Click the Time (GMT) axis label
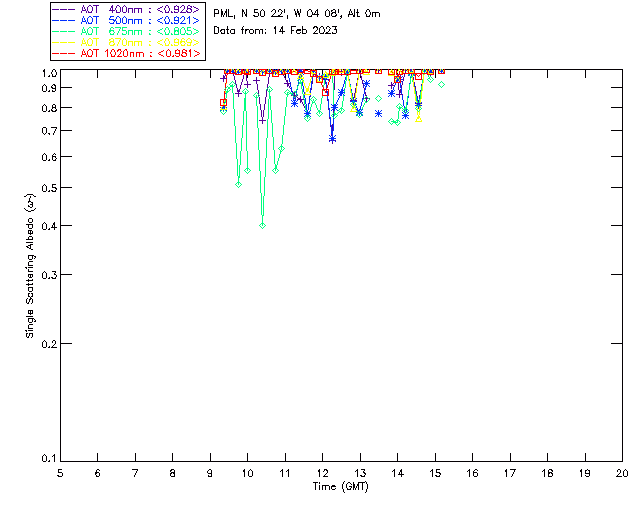The height and width of the screenshot is (512, 640). (340, 487)
